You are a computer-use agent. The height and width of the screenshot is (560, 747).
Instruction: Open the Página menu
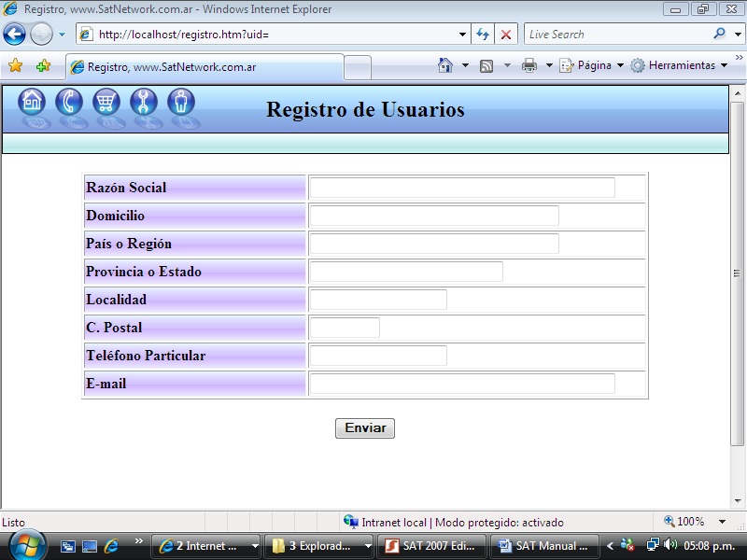[593, 66]
